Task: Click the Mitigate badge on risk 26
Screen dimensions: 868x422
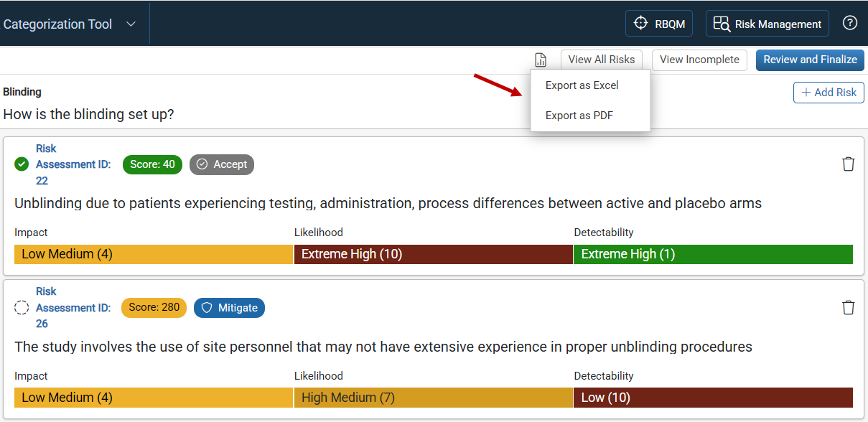Action: click(x=229, y=308)
